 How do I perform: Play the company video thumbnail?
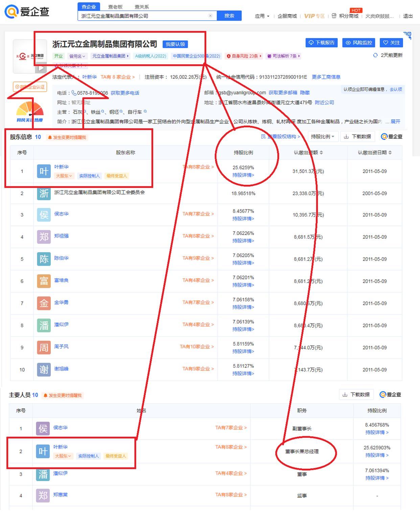(41, 68)
